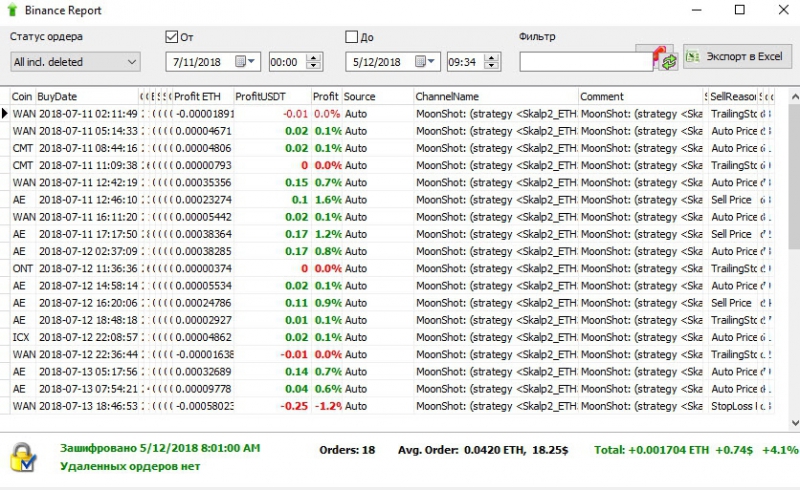Click profit percent 1.2% cell

coord(328,234)
